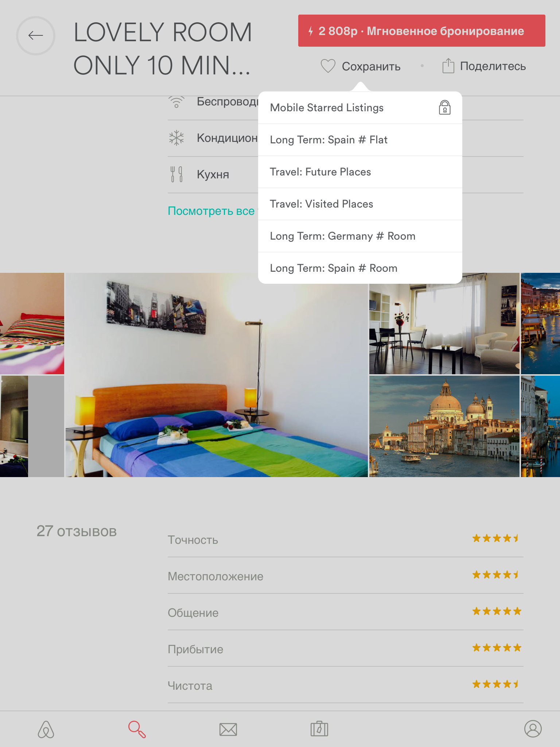View the Venice basilica photo
The image size is (560, 747).
point(444,426)
